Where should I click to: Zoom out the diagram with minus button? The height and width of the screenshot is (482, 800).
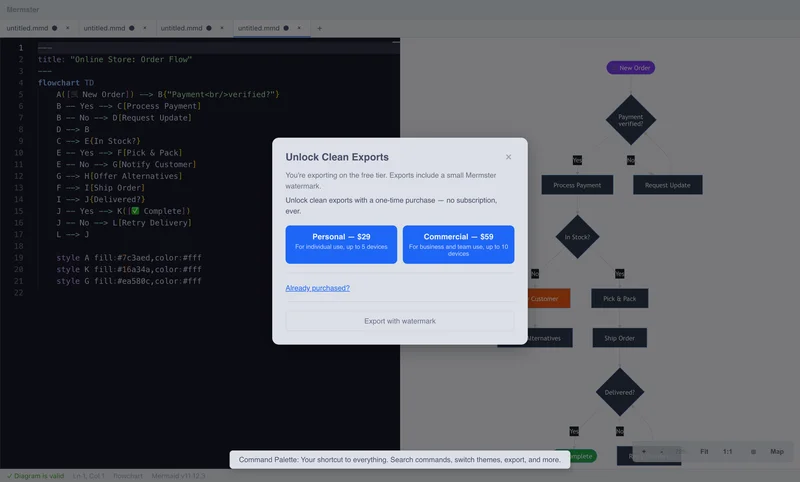(x=662, y=451)
